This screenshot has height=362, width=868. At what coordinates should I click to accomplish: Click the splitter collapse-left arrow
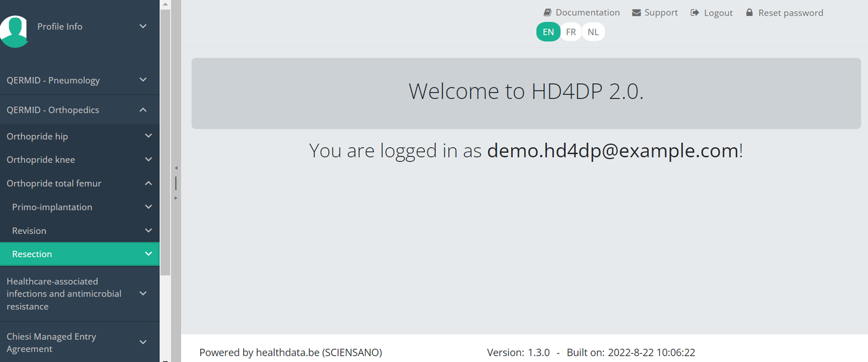click(176, 168)
